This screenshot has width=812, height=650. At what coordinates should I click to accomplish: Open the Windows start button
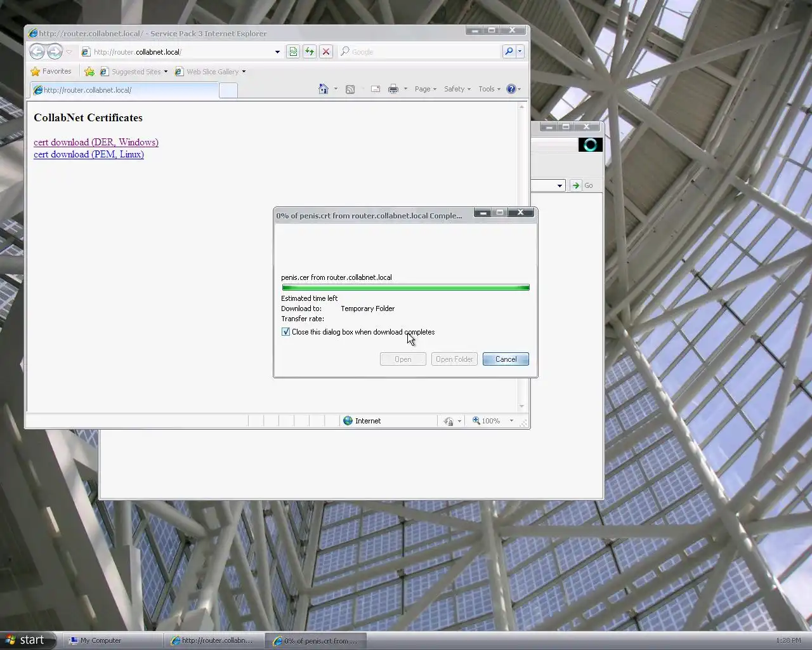pos(28,640)
